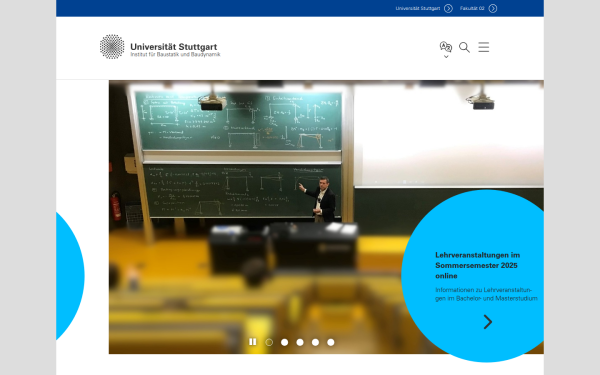Open Universität Stuttgart link in top bar

click(418, 8)
